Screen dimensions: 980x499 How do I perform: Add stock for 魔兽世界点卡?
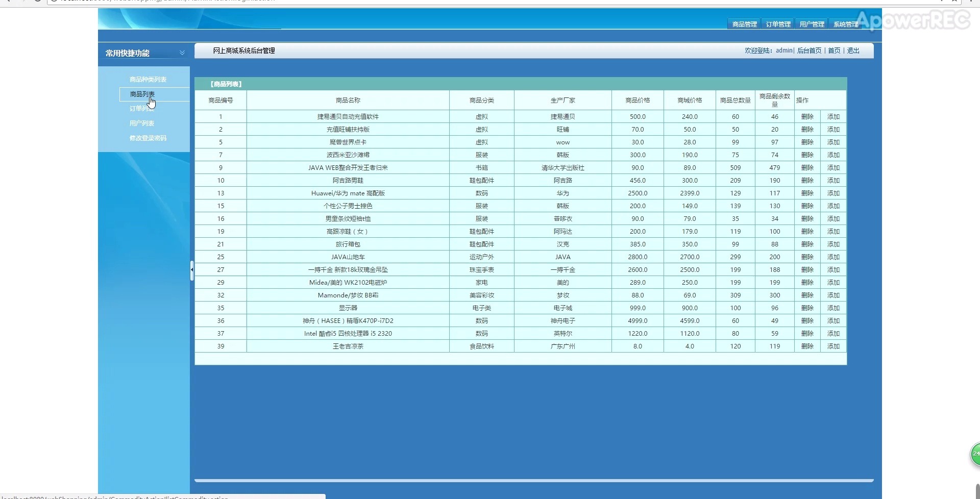[834, 142]
